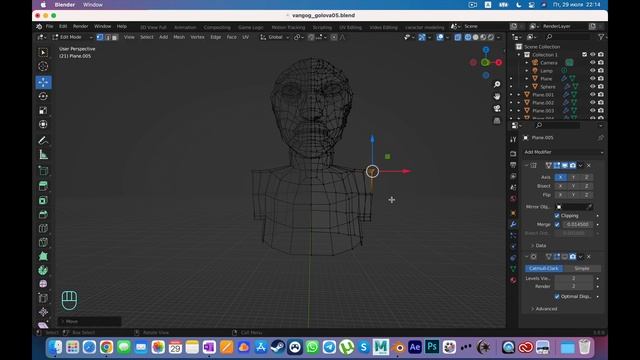Select the Spin tool
Image resolution: width=640 pixels, height=360 pixels.
pyautogui.click(x=43, y=270)
